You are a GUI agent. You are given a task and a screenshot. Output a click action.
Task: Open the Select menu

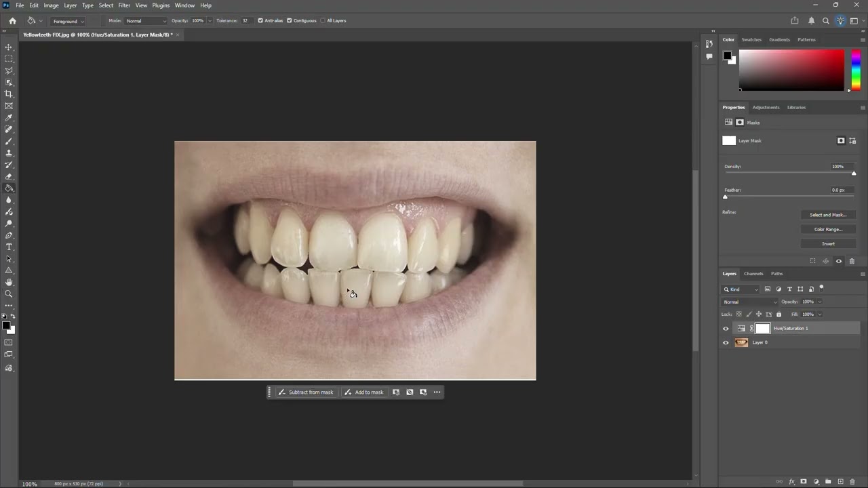click(x=106, y=5)
